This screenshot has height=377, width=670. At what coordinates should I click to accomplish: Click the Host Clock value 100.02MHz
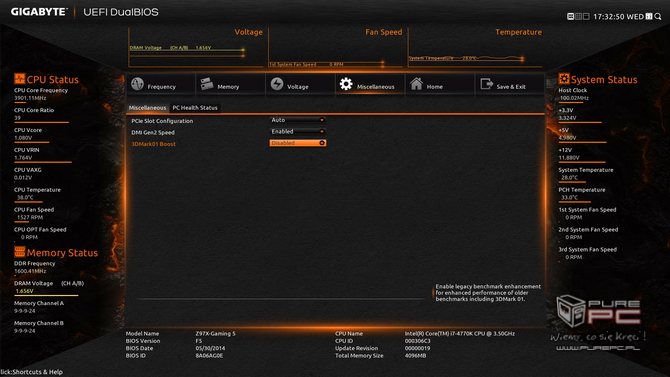[x=574, y=98]
